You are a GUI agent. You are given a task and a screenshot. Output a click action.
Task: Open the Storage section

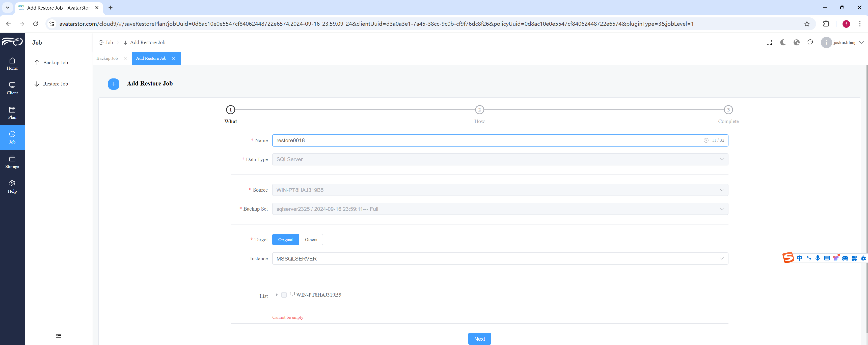(12, 162)
